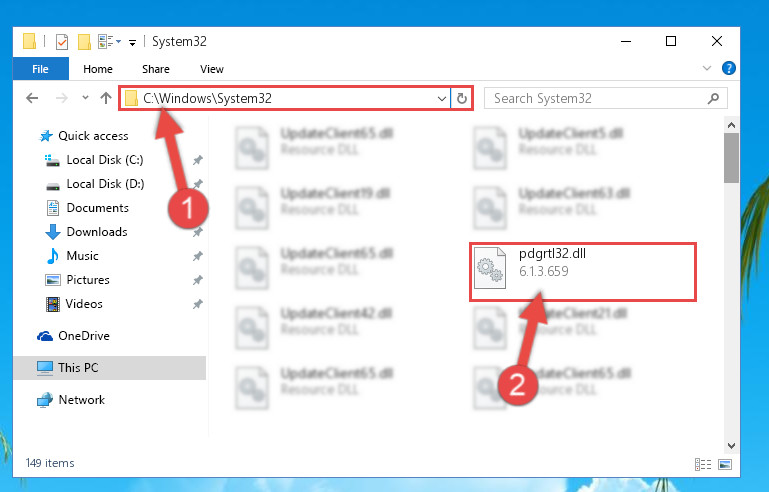The width and height of the screenshot is (769, 492).
Task: Expand the ribbon with chevron
Action: click(x=707, y=68)
